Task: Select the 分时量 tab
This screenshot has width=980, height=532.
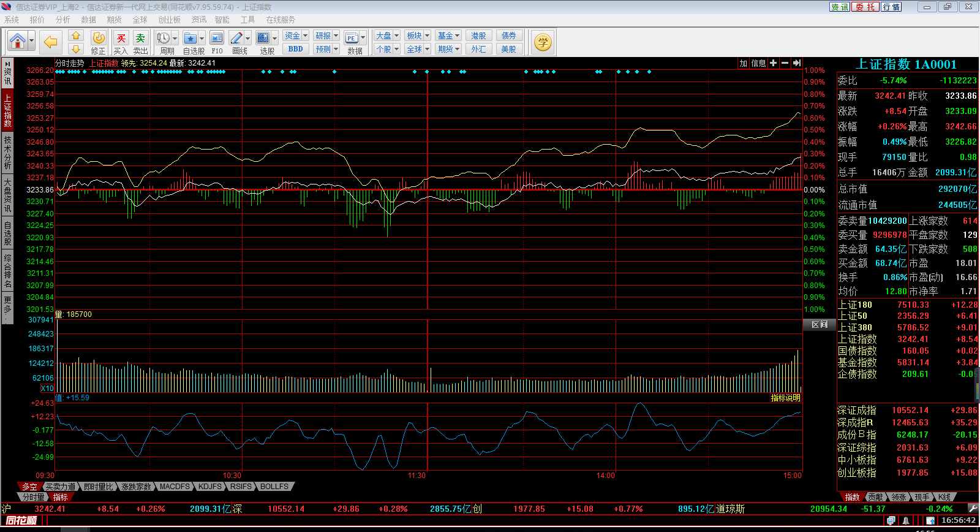Action: (x=34, y=496)
